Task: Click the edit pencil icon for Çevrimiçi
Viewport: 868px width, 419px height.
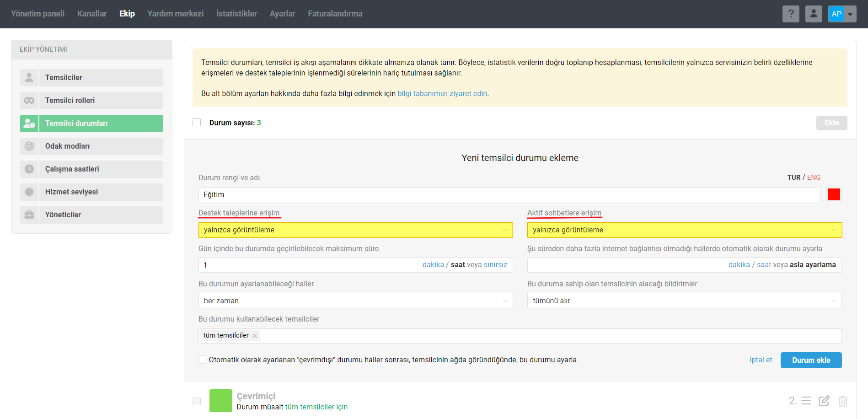Action: coord(824,401)
